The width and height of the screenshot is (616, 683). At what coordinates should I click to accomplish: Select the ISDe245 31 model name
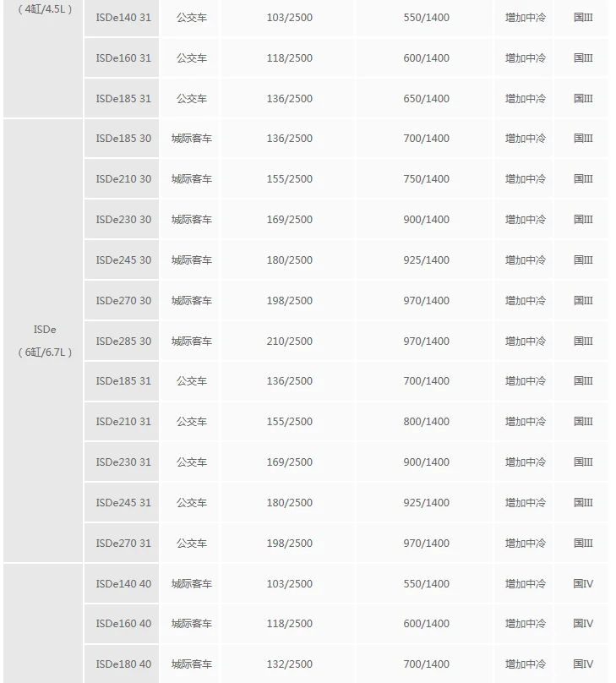123,503
